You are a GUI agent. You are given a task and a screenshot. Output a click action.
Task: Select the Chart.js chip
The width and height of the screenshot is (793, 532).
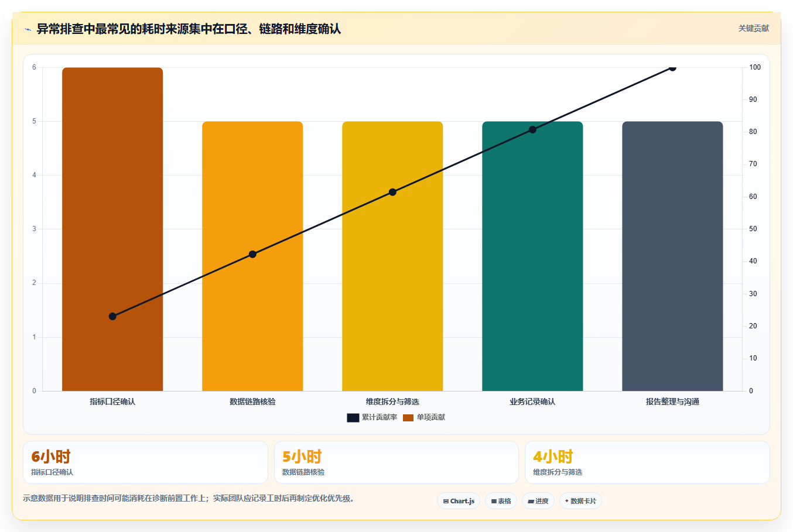459,501
